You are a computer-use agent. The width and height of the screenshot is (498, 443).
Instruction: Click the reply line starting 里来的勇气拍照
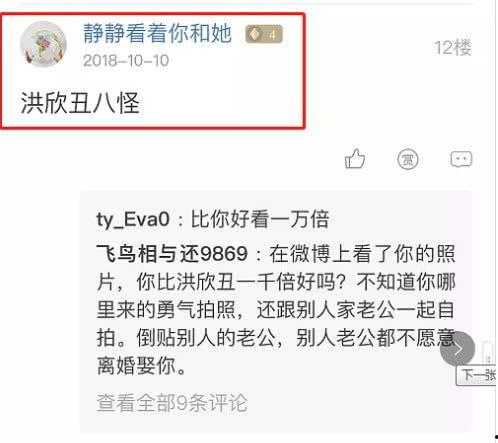pyautogui.click(x=275, y=310)
